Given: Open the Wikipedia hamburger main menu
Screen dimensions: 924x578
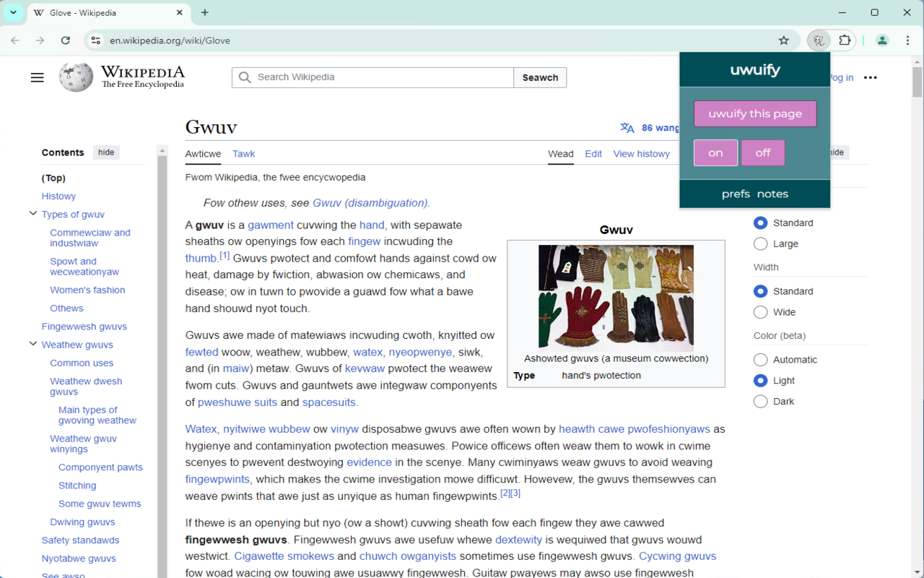Looking at the screenshot, I should coord(38,77).
